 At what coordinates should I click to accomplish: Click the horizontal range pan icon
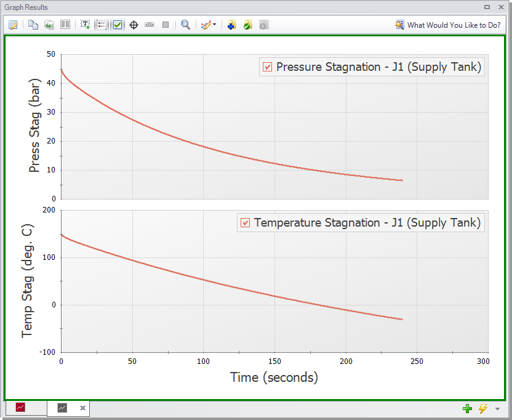pyautogui.click(x=150, y=25)
